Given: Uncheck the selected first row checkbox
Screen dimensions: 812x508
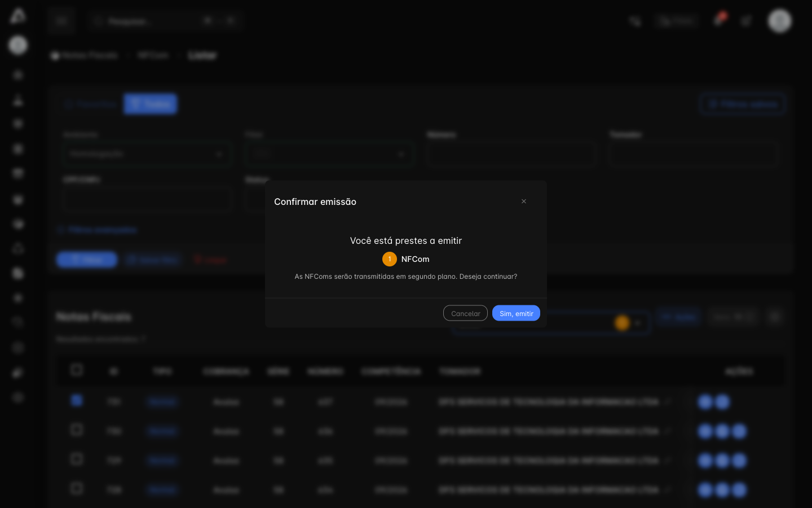Looking at the screenshot, I should coord(77,400).
